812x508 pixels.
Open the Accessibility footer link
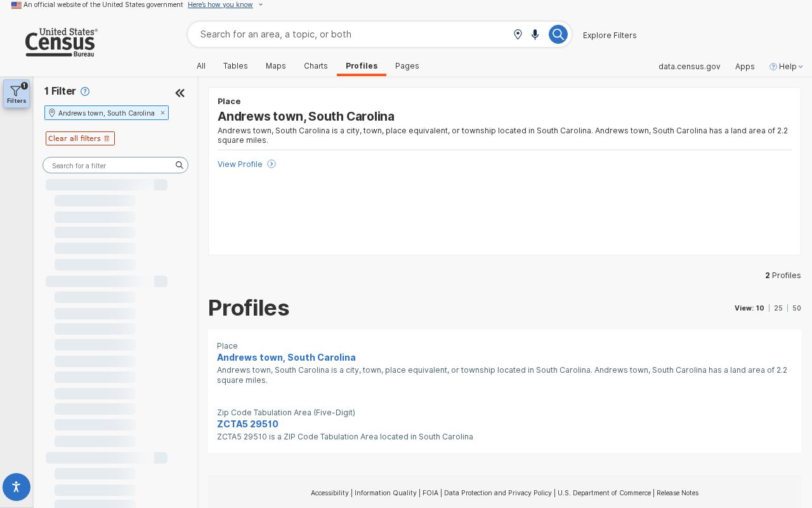click(330, 493)
